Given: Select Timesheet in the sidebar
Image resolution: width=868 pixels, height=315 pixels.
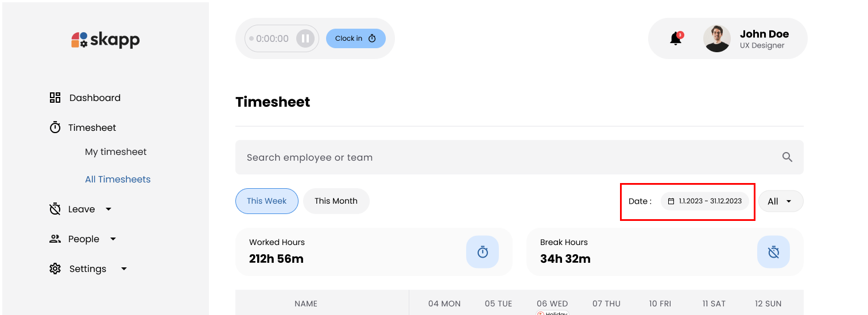Looking at the screenshot, I should click(92, 127).
